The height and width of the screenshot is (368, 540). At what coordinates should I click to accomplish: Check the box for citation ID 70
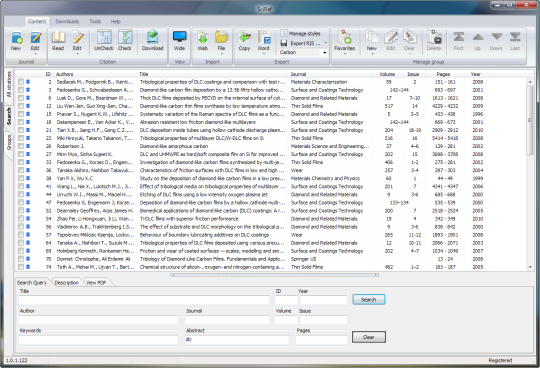click(x=21, y=259)
